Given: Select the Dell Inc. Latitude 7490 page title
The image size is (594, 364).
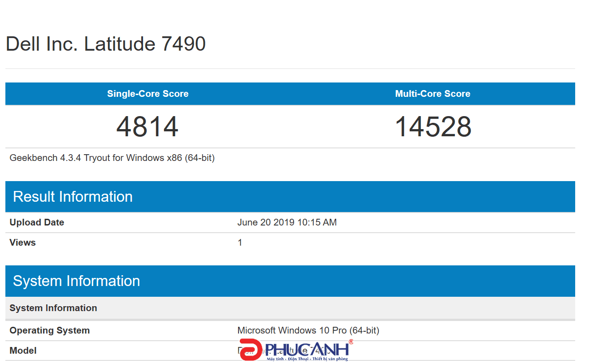Looking at the screenshot, I should click(106, 44).
